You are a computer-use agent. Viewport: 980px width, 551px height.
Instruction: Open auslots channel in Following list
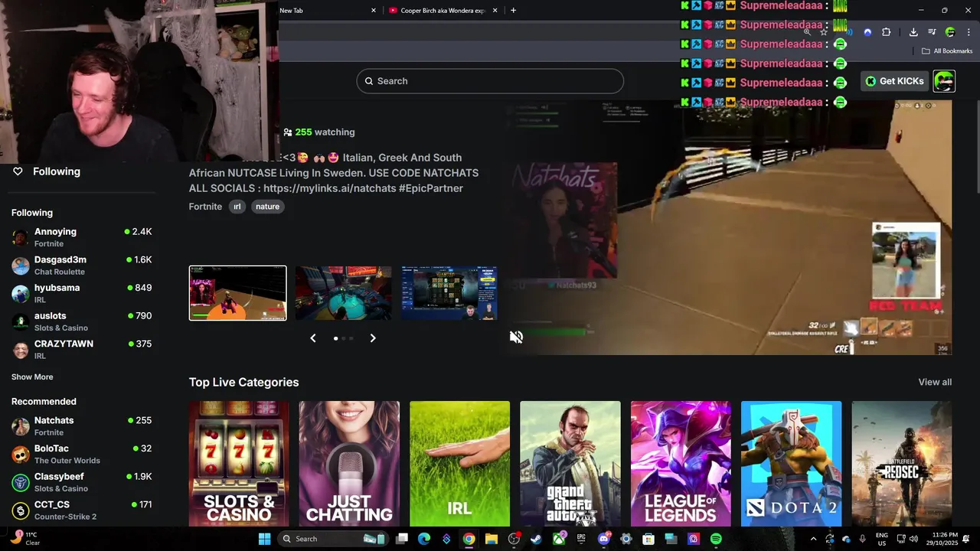pyautogui.click(x=81, y=321)
